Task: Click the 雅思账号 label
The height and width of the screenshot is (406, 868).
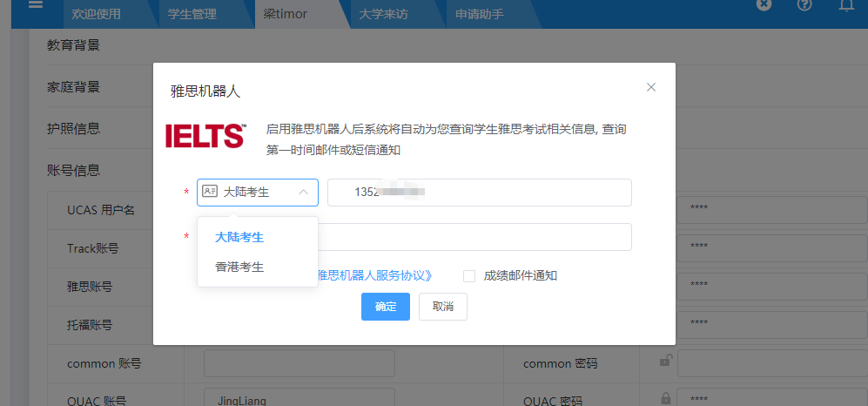Action: pos(90,287)
